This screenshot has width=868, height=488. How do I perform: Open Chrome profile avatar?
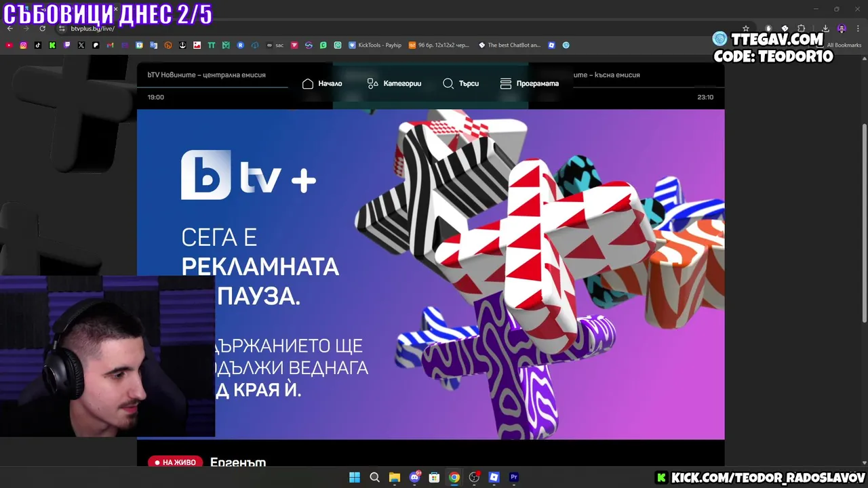[x=842, y=28]
